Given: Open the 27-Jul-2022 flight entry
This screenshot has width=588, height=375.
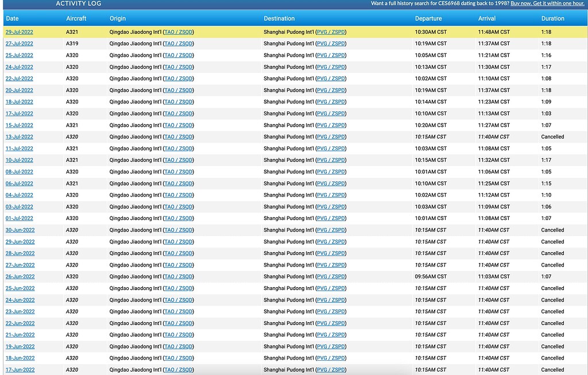Looking at the screenshot, I should click(x=19, y=44).
